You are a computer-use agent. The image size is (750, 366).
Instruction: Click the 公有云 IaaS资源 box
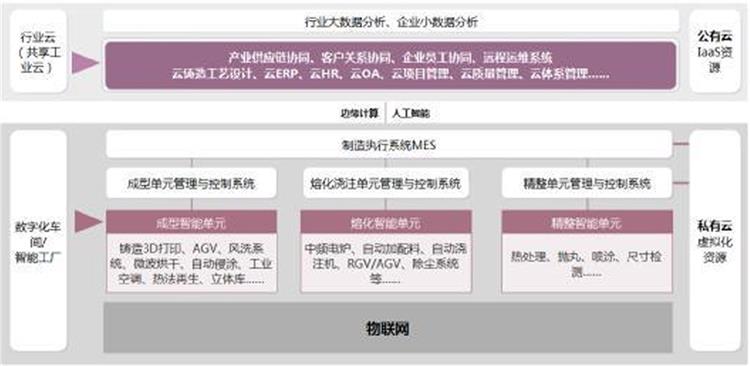[715, 51]
